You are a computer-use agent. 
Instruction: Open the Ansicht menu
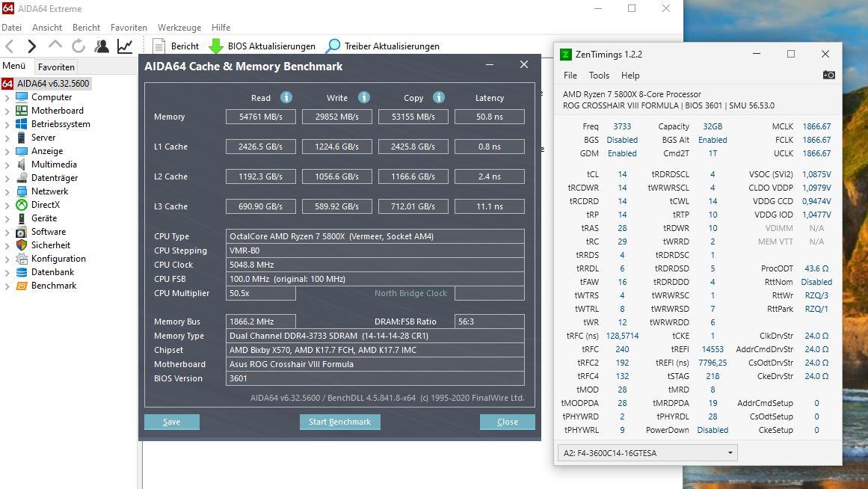click(x=47, y=27)
